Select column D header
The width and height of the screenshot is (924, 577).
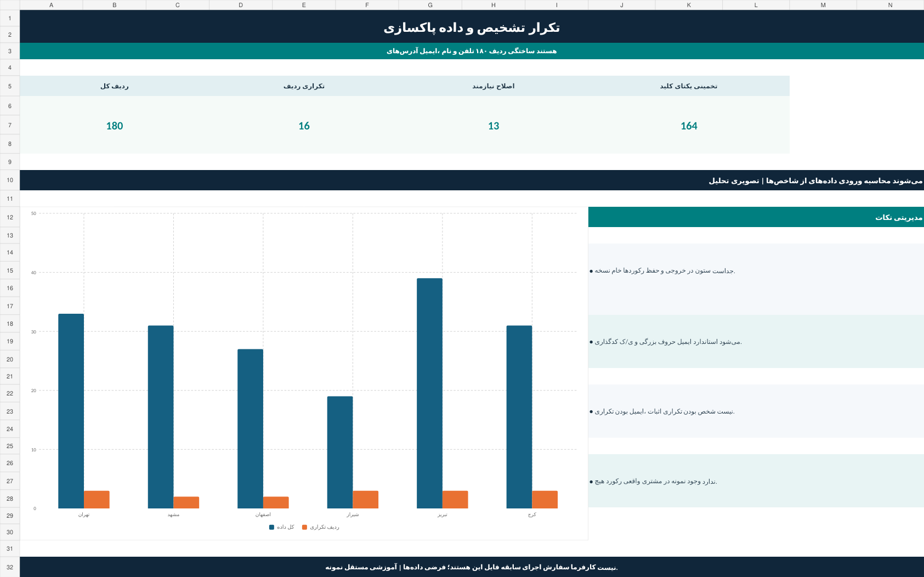[241, 5]
